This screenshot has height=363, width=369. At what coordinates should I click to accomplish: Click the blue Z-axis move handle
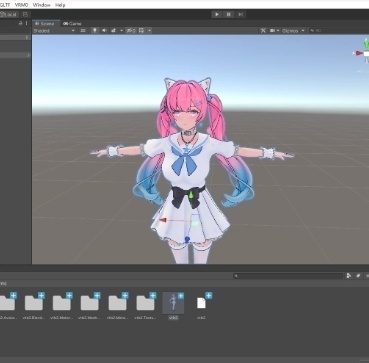[187, 239]
